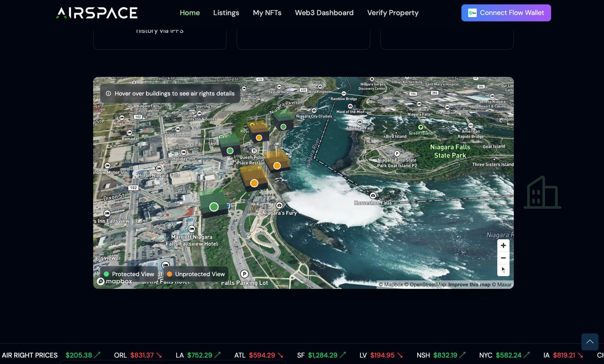
Task: Click the Horseshoe Falls camera marker
Action: (373, 195)
